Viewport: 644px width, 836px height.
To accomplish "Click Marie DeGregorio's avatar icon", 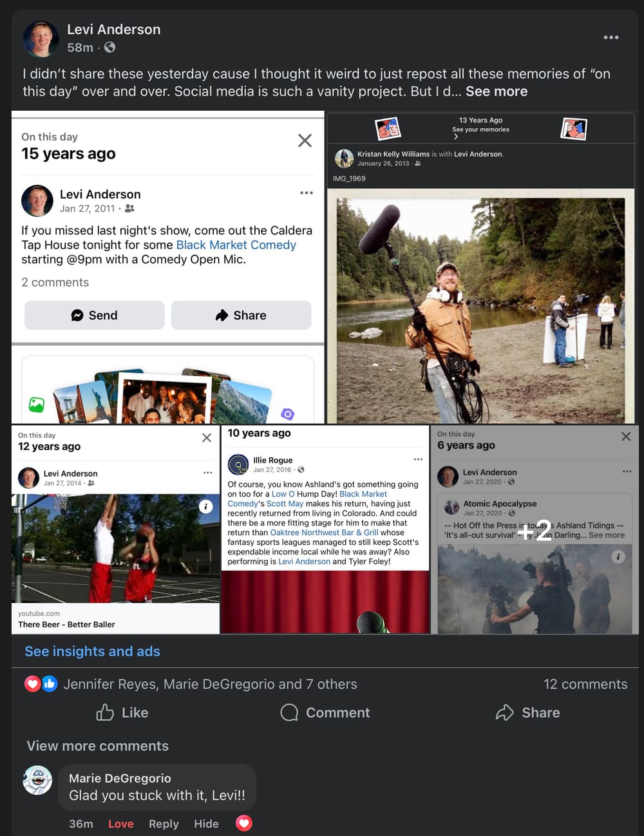I will pyautogui.click(x=37, y=781).
